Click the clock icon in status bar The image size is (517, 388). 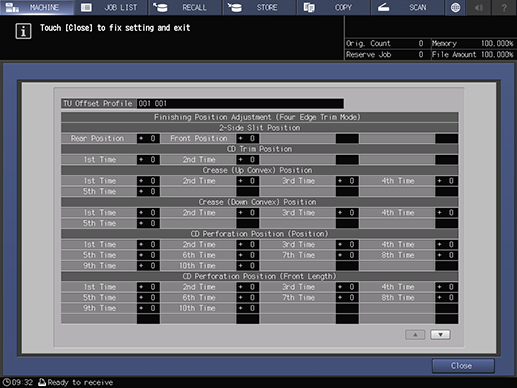pos(6,382)
